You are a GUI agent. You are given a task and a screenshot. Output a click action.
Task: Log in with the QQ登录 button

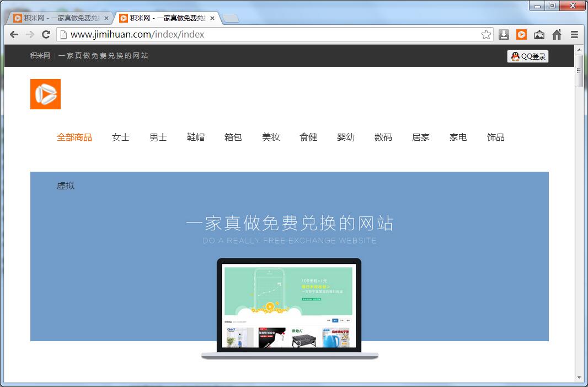coord(528,56)
